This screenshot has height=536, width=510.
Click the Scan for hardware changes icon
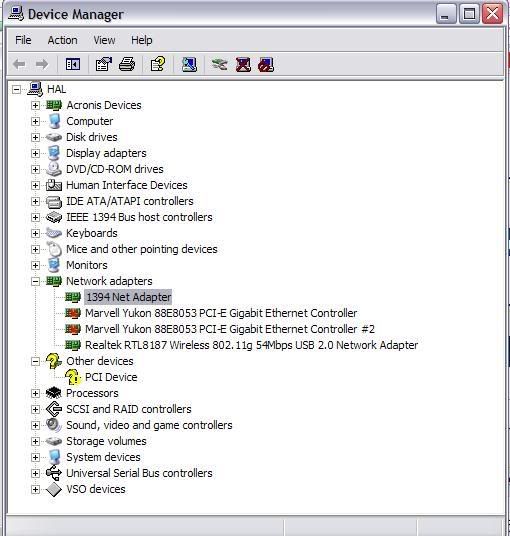click(189, 64)
